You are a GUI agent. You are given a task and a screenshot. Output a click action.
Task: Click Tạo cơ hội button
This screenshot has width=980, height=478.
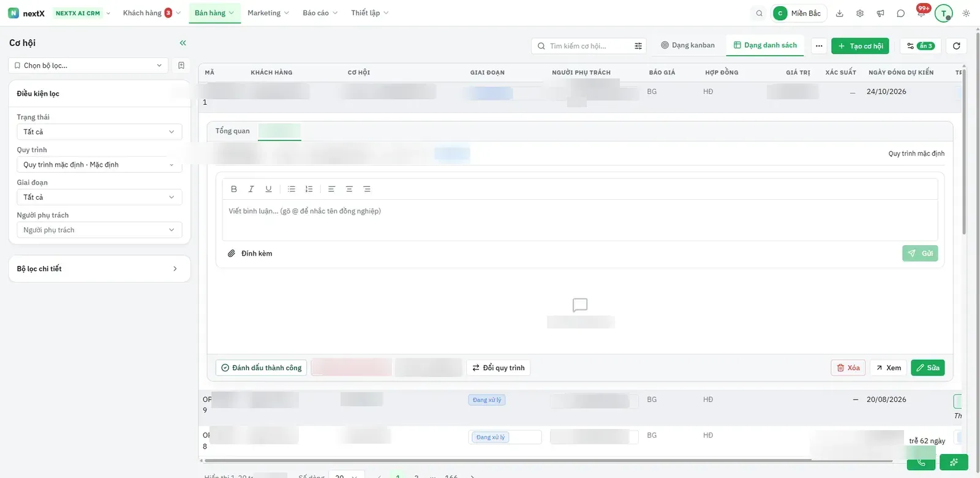click(860, 46)
